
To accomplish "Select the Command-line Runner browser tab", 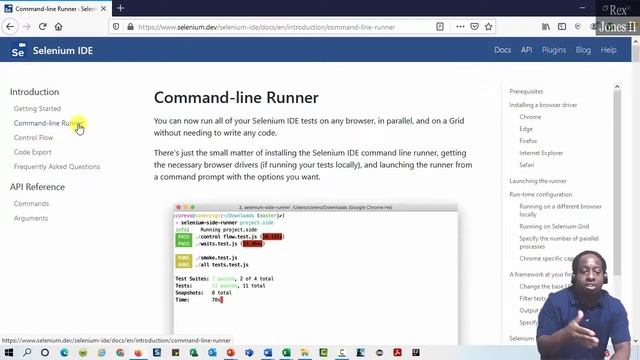I will point(56,9).
